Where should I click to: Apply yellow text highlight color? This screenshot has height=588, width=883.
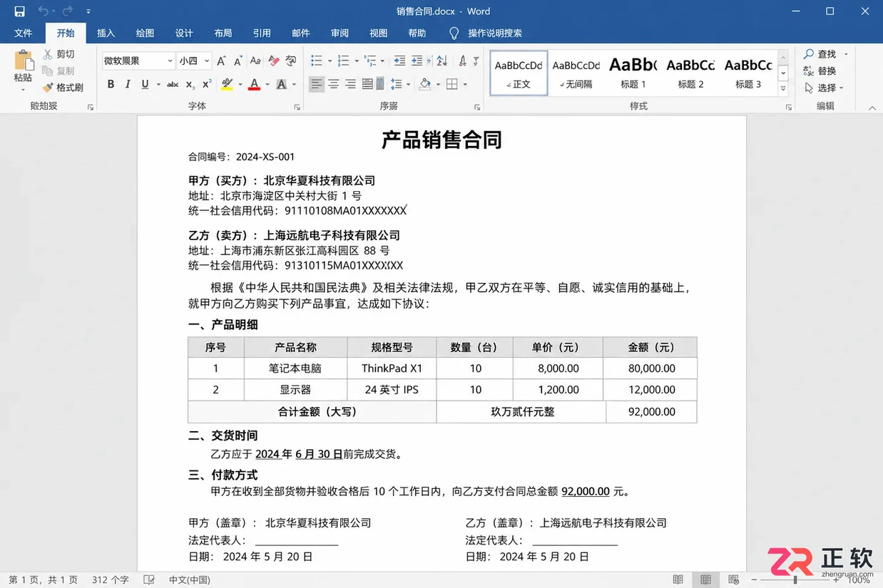(227, 84)
